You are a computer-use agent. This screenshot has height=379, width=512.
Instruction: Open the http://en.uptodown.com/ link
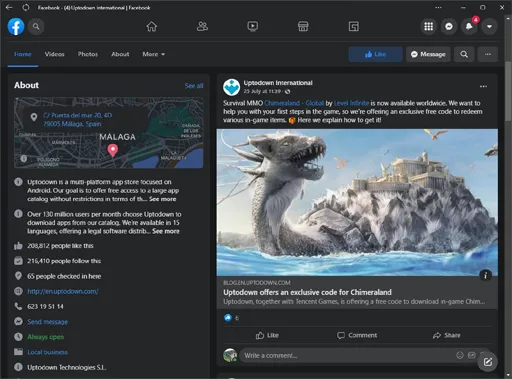(63, 291)
